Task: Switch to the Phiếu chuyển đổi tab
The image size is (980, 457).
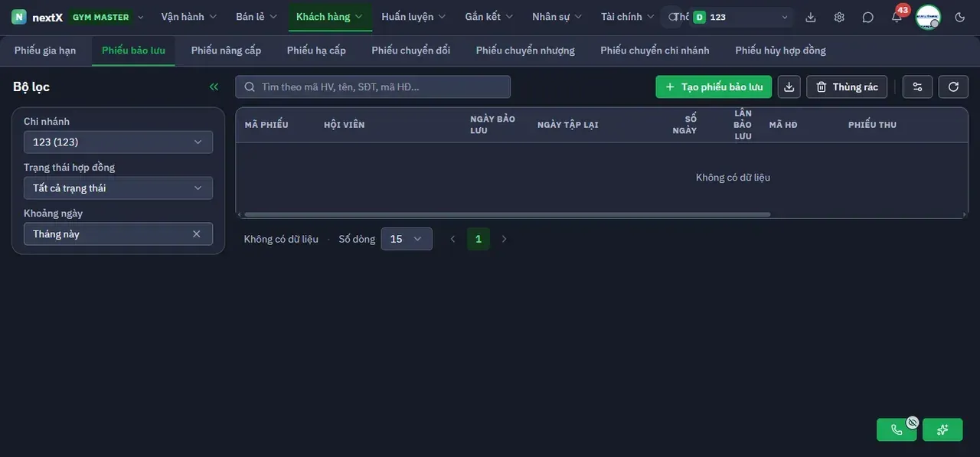Action: [411, 51]
